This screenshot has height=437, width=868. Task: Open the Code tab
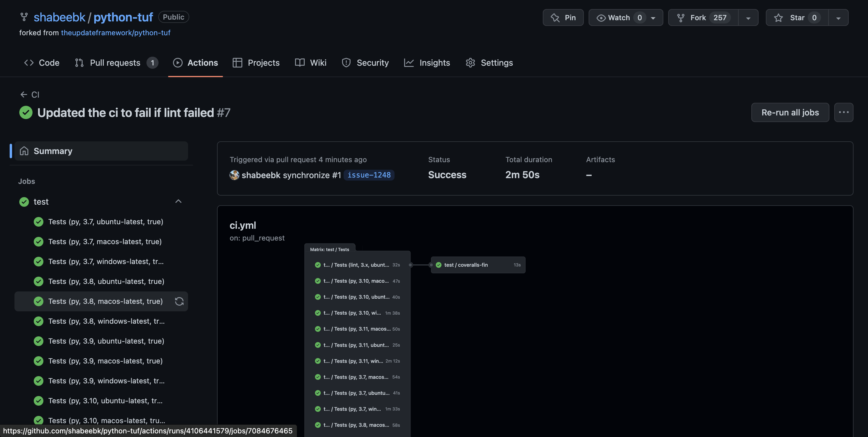tap(42, 63)
